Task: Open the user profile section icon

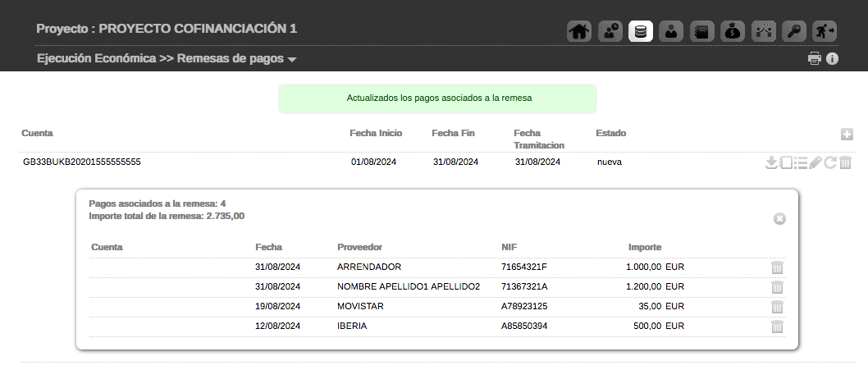Action: click(671, 31)
